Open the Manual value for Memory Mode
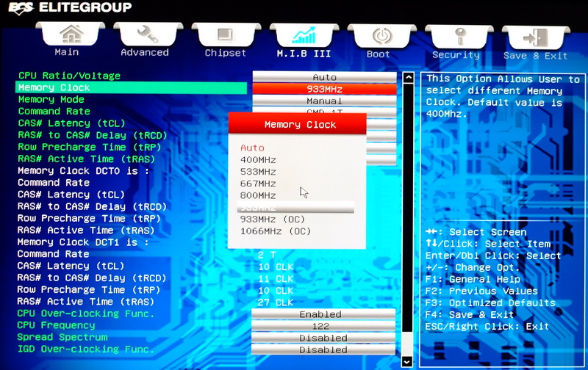 [324, 101]
